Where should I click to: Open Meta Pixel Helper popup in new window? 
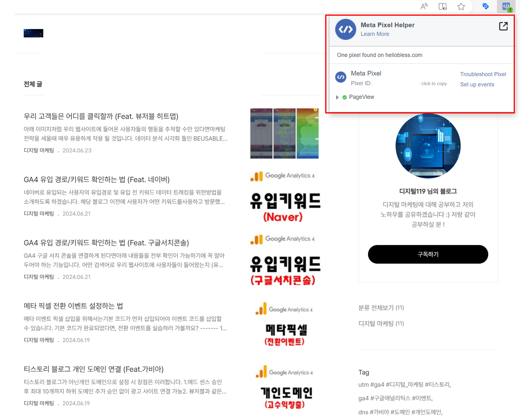tap(504, 26)
